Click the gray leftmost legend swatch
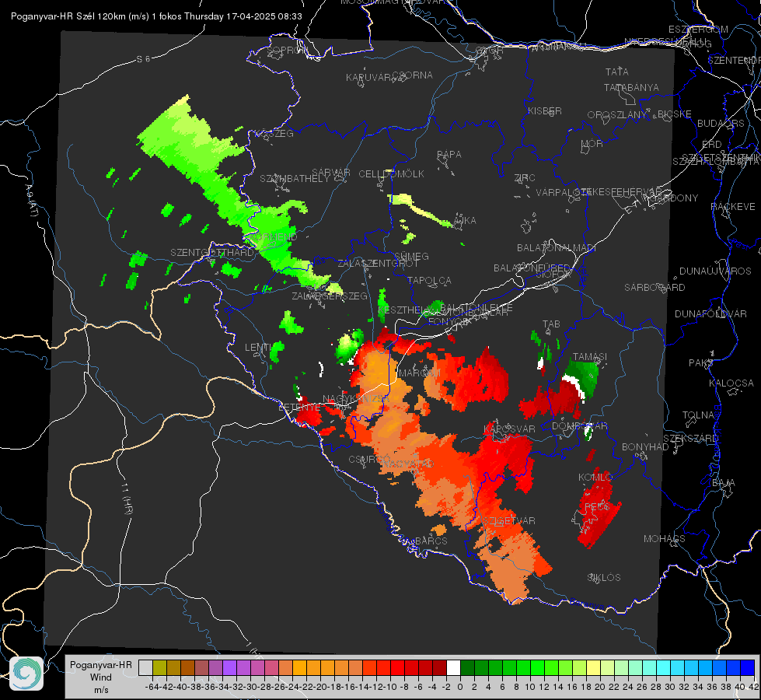 [145, 668]
